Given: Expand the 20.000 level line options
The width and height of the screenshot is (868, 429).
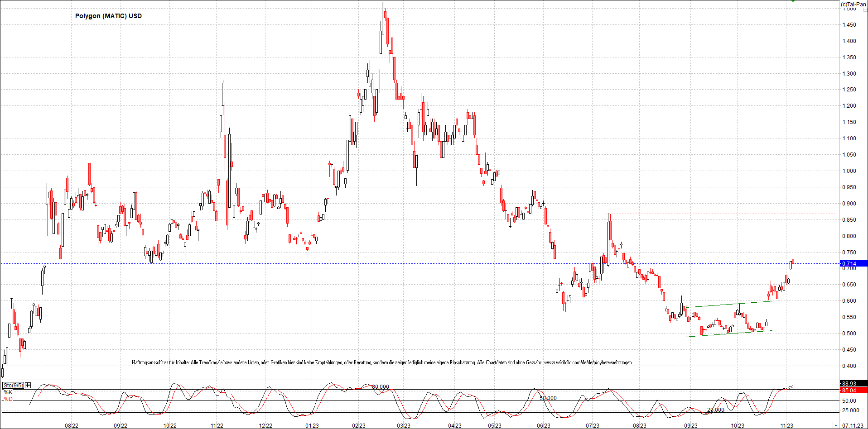Looking at the screenshot, I should [x=716, y=410].
